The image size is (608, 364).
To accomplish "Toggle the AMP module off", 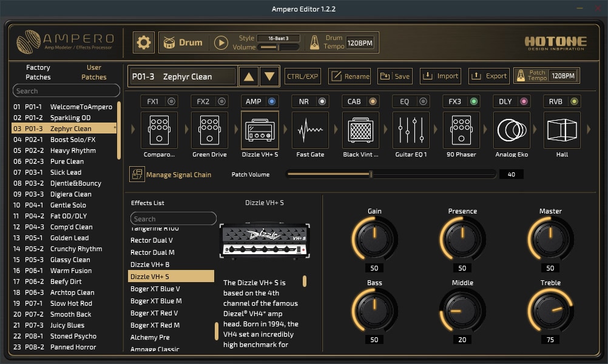I will pyautogui.click(x=272, y=101).
